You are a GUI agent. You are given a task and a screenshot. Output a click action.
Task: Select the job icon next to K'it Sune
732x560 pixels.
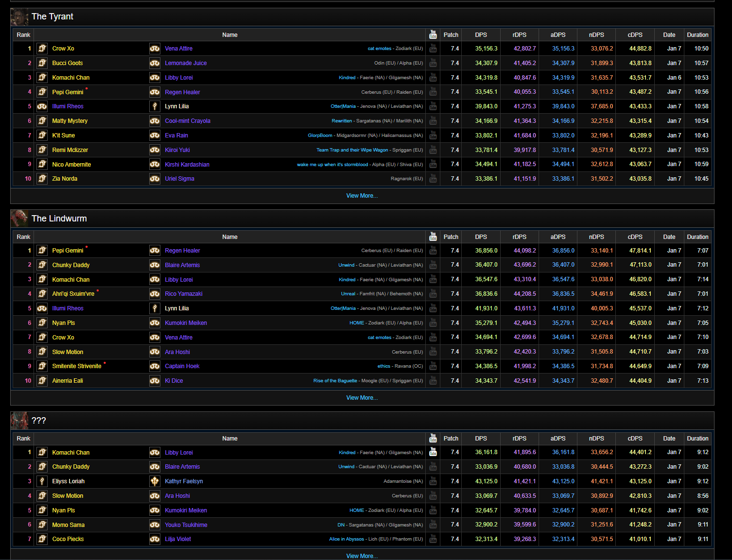[x=42, y=135]
